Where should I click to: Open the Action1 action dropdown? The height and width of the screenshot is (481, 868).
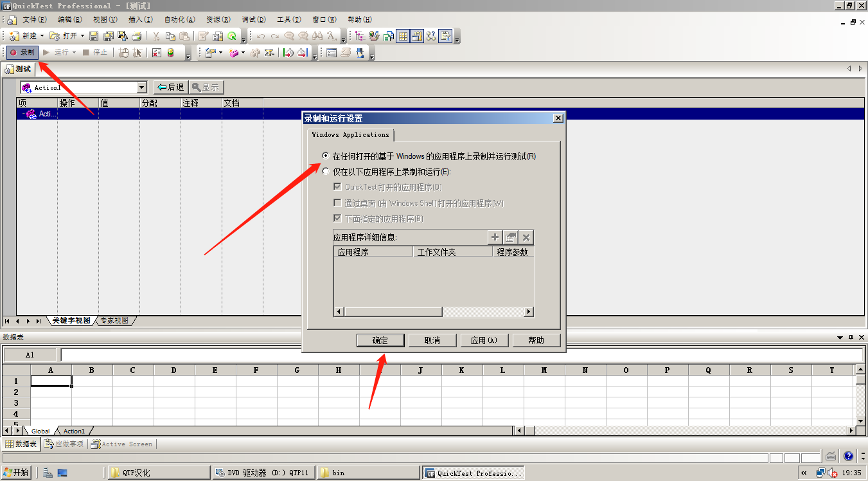click(x=142, y=87)
